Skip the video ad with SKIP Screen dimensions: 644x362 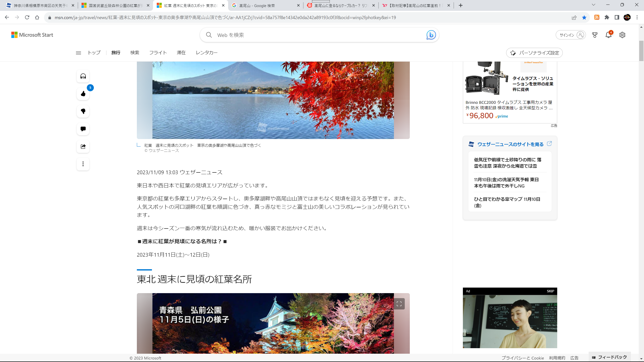550,291
